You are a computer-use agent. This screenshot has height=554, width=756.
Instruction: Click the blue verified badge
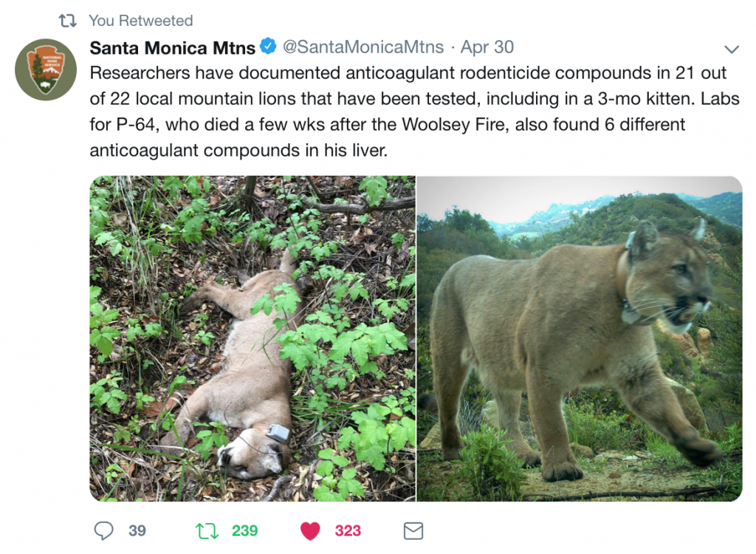coord(268,47)
